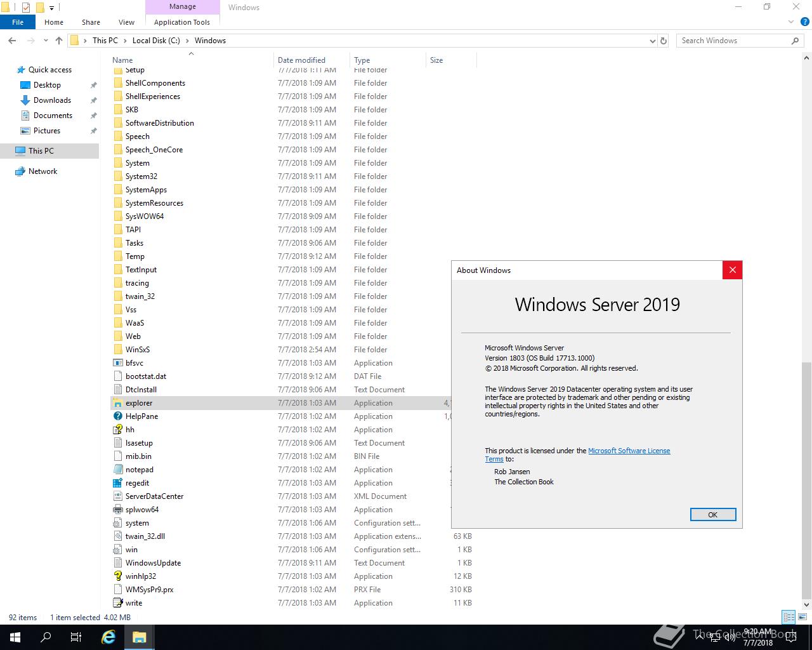The height and width of the screenshot is (650, 812).
Task: Switch to the Home ribbon tab
Action: pyautogui.click(x=54, y=22)
